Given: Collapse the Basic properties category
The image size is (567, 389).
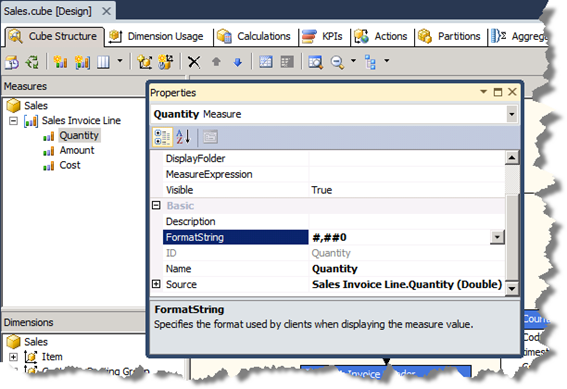Looking at the screenshot, I should click(x=156, y=206).
